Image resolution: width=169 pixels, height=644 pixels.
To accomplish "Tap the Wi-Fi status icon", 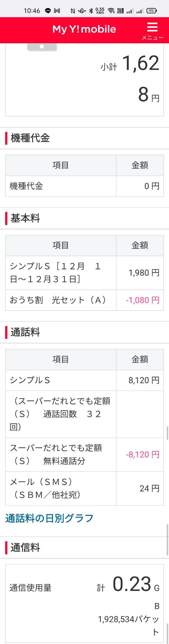I will (111, 11).
